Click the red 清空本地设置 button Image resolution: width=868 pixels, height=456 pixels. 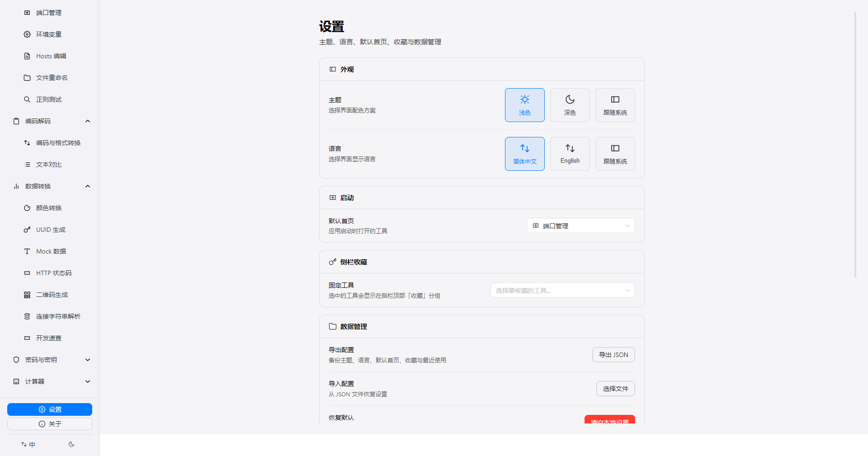[609, 420]
